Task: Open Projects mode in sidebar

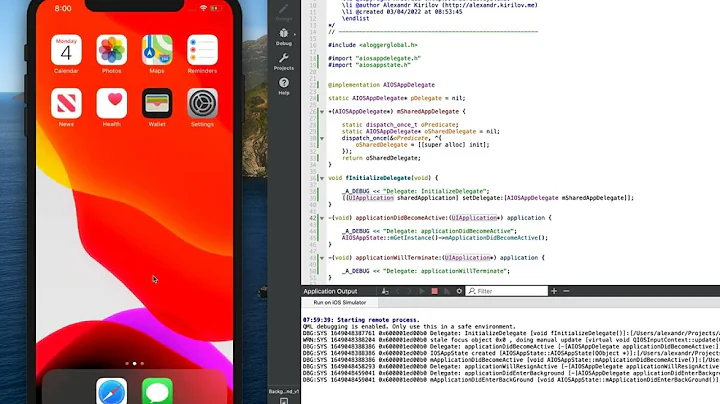Action: point(284,62)
